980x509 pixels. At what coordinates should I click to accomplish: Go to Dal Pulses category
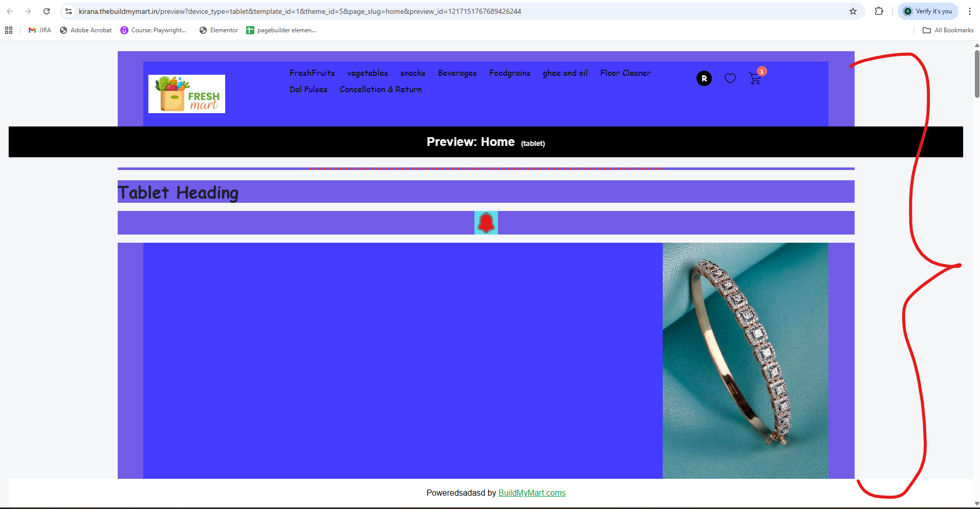click(309, 89)
